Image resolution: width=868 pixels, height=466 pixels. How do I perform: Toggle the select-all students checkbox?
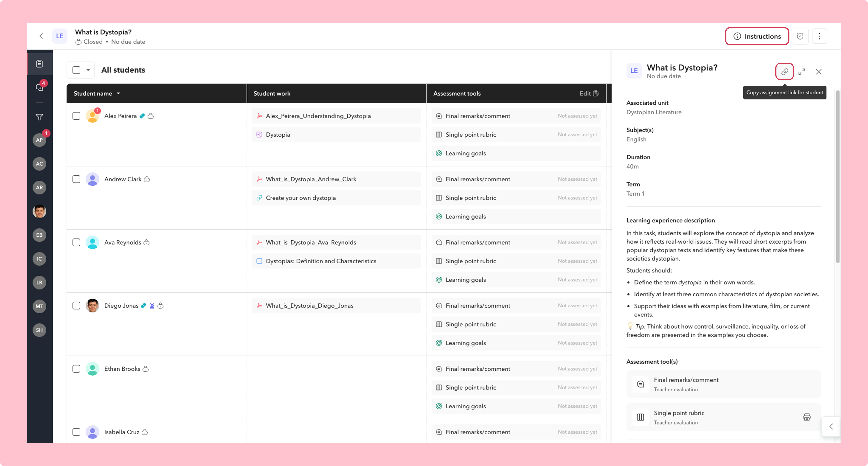point(76,70)
